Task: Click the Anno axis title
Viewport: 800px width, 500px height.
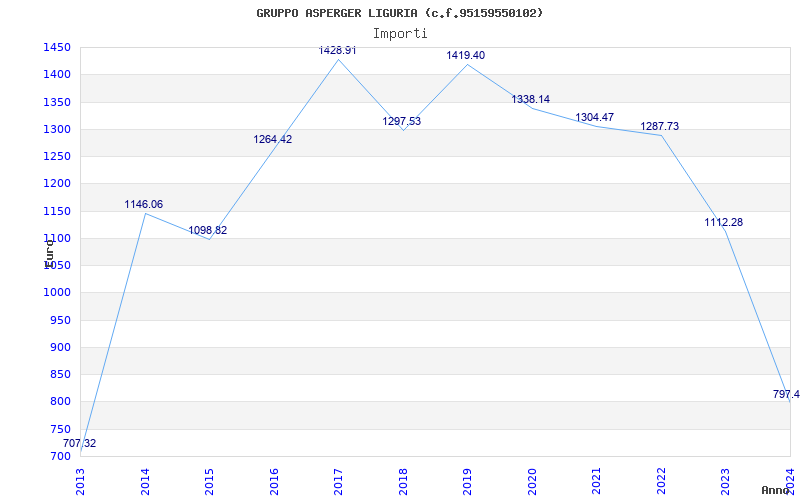Action: 778,490
